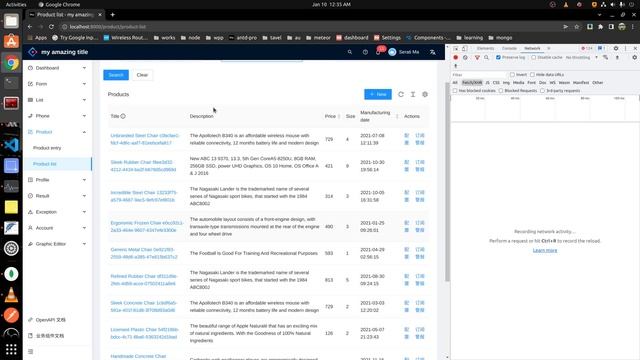Follow Learn more link in DevTools
Image resolution: width=640 pixels, height=360 pixels.
click(545, 250)
